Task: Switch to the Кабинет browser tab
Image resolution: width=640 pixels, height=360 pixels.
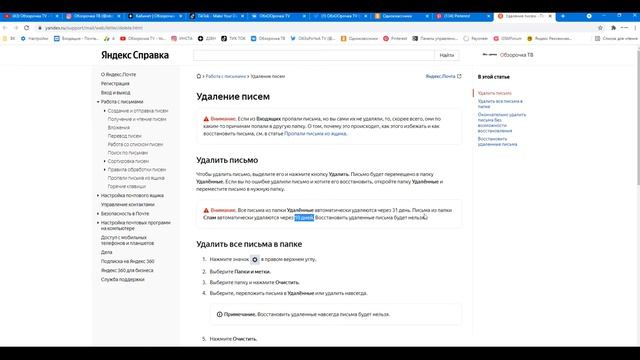Action: 155,16
